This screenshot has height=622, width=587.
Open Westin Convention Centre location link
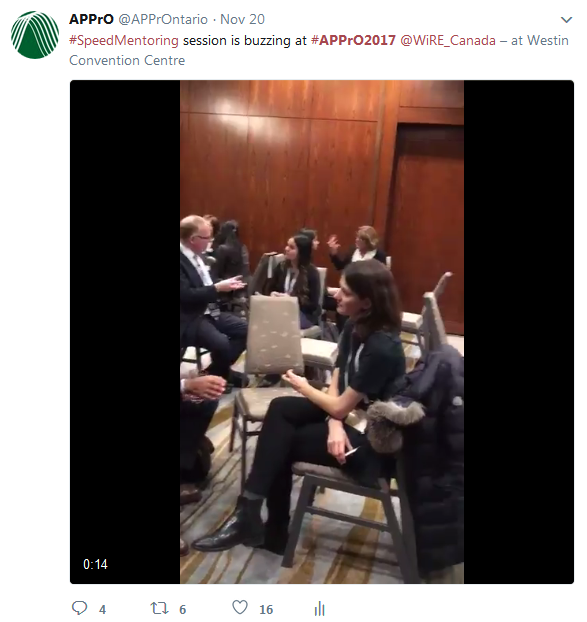coord(319,50)
